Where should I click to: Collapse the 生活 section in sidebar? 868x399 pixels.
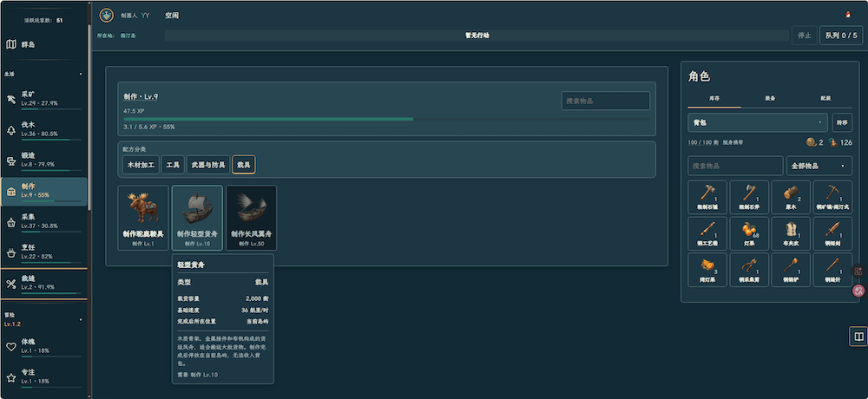pos(81,74)
